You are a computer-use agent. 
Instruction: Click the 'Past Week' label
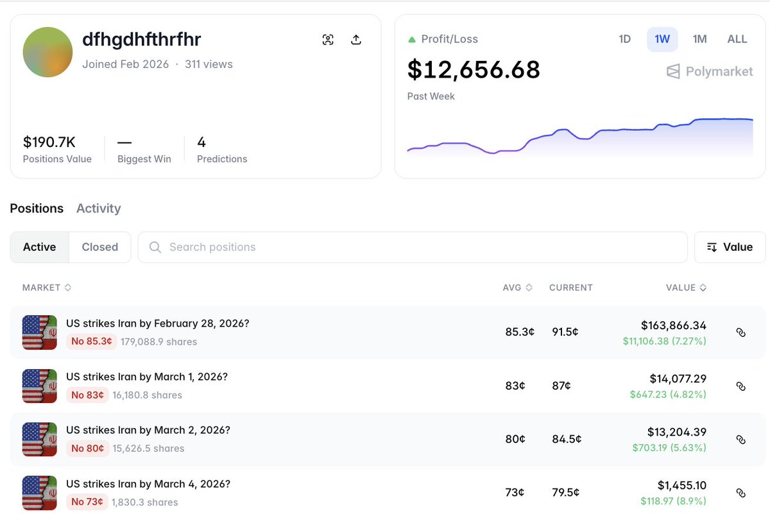[x=431, y=96]
